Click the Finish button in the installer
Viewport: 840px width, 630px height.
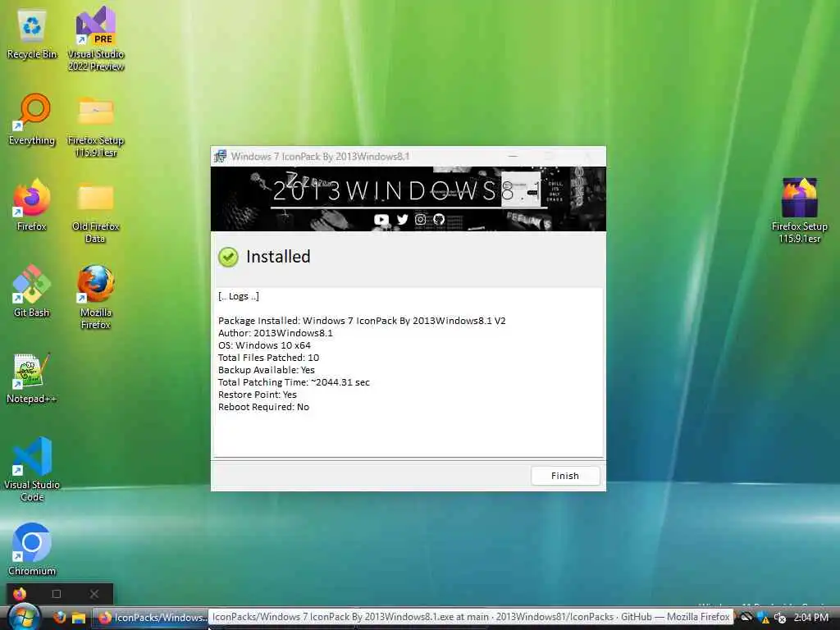[565, 476]
